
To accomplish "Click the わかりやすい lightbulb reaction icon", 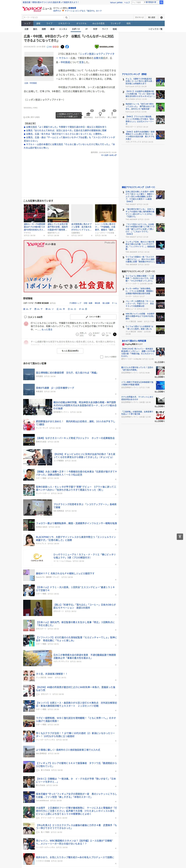I will pos(100,114).
